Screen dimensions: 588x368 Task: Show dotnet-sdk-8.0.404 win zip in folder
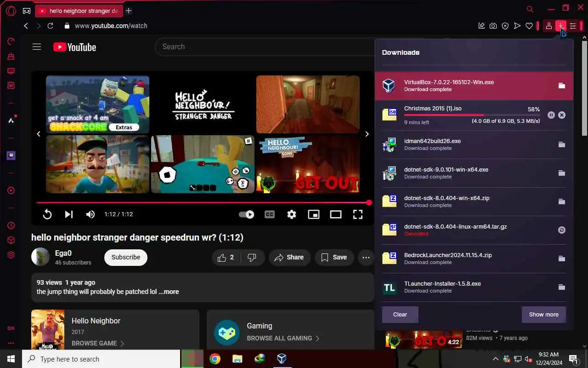561,201
